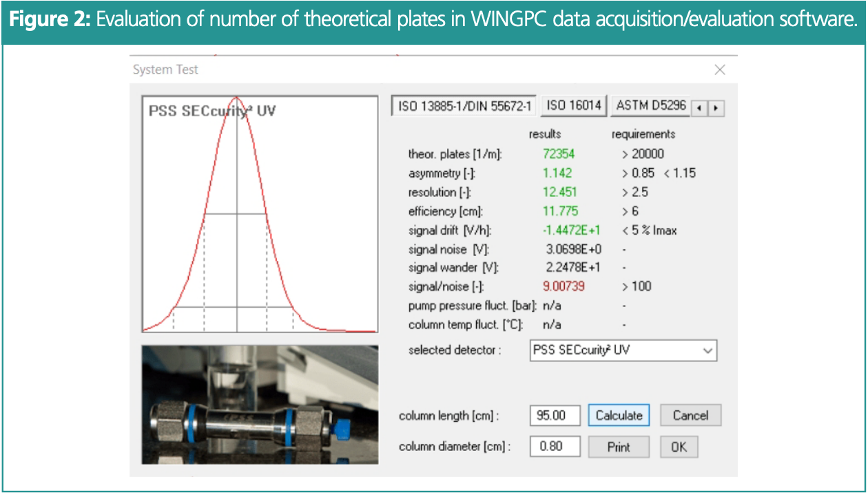The height and width of the screenshot is (497, 868).
Task: Click the PSS SECcurity² UV peak plot
Action: [260, 212]
